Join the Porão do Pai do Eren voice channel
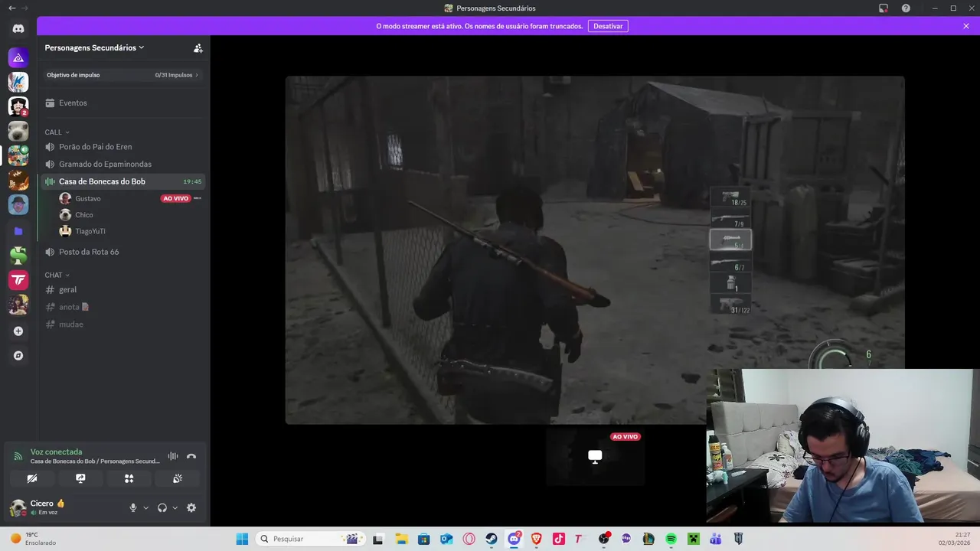Image resolution: width=980 pixels, height=551 pixels. pos(122,147)
